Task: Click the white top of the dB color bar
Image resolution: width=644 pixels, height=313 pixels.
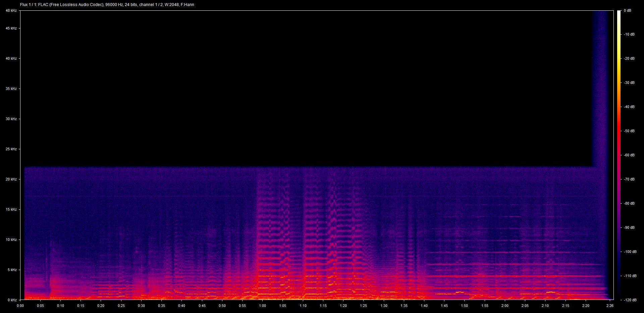Action: [x=619, y=13]
